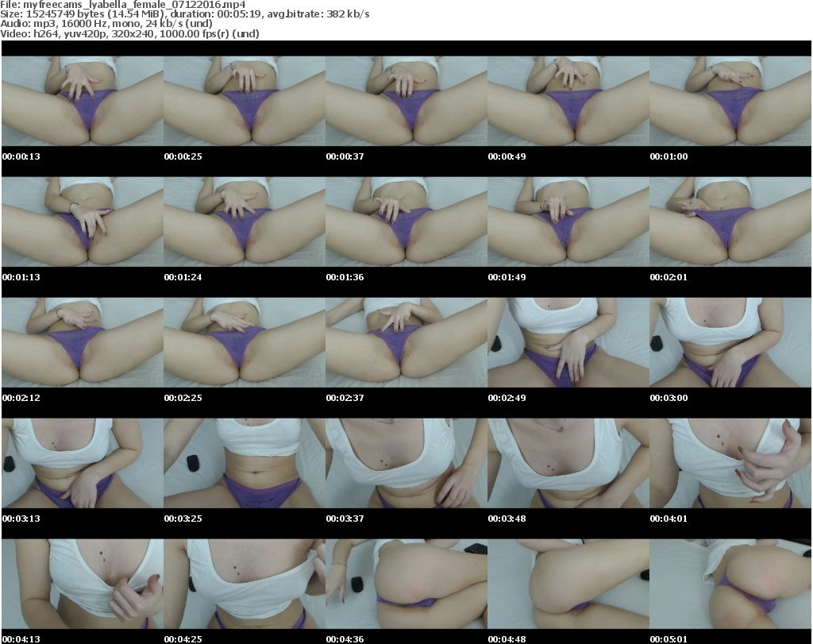Viewport: 813px width, 644px height.
Task: Pick the preview image for 00:03:00
Action: [x=730, y=342]
